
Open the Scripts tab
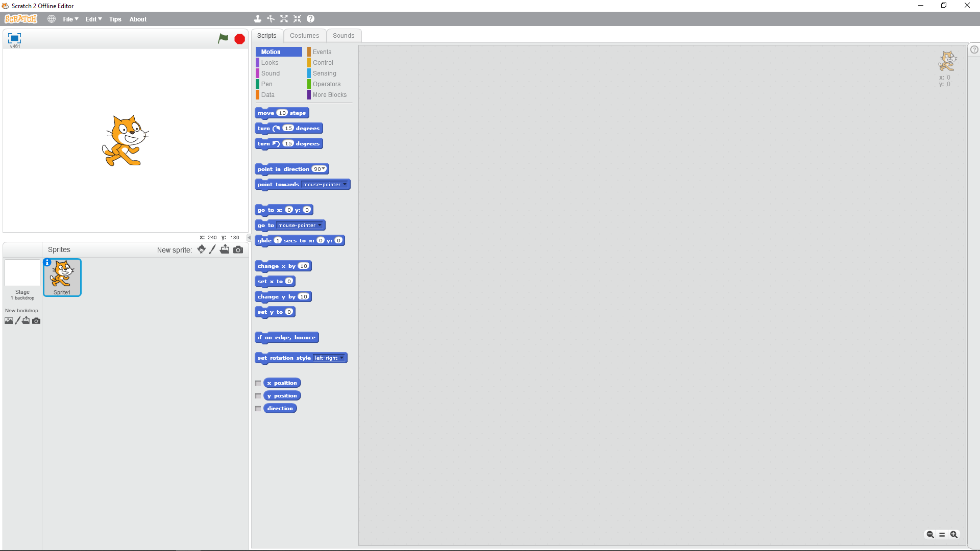(x=266, y=35)
